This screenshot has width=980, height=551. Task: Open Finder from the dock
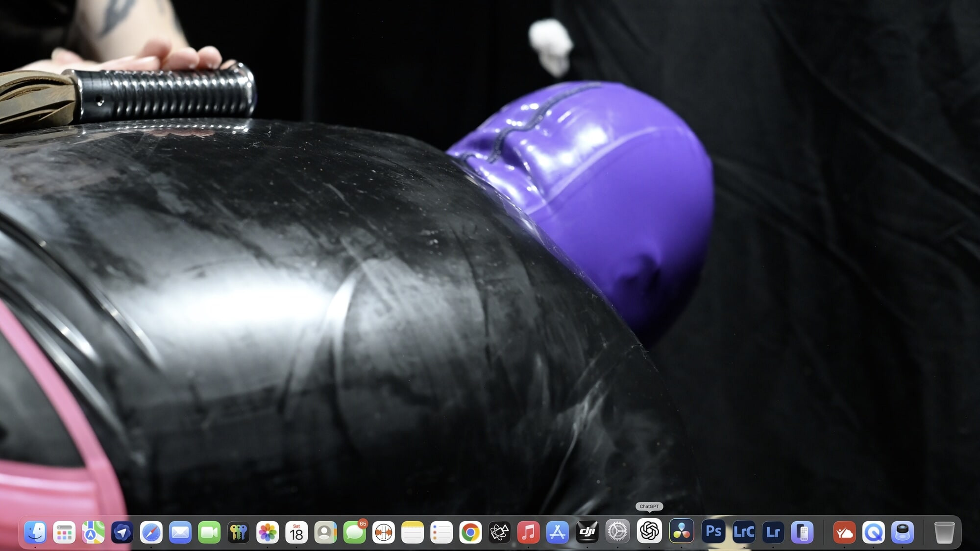click(x=35, y=532)
